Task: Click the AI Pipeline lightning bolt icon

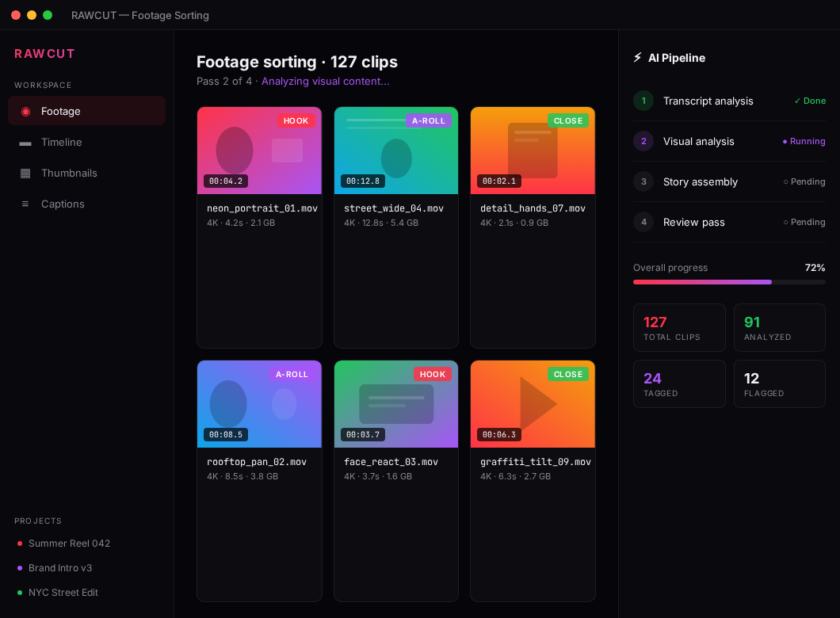Action: (636, 57)
